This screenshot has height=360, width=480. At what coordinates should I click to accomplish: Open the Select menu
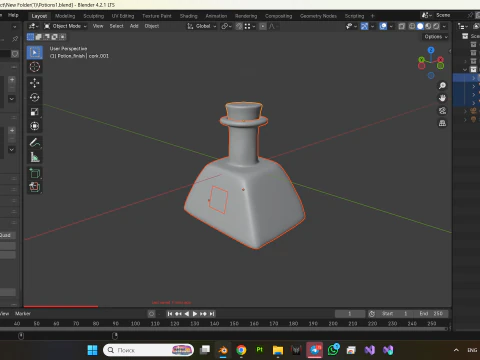coord(116,26)
